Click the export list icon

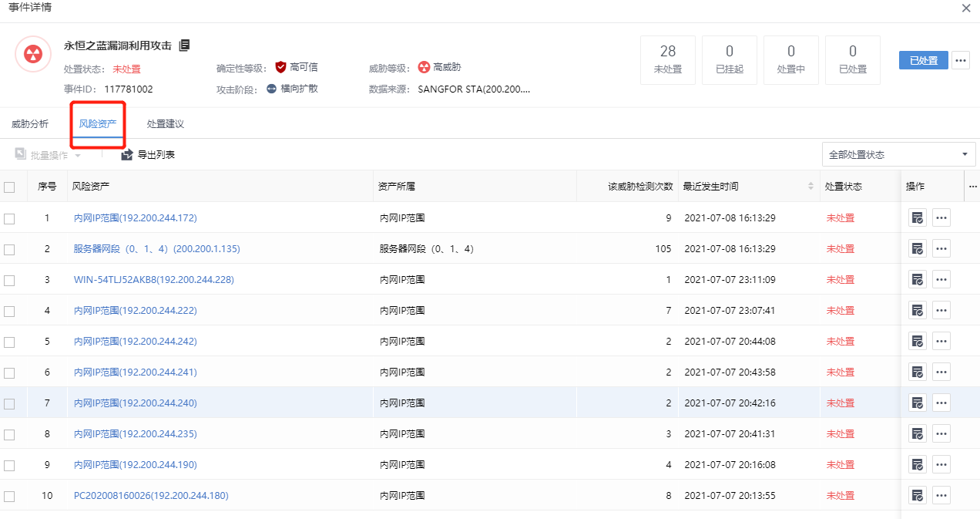click(127, 155)
